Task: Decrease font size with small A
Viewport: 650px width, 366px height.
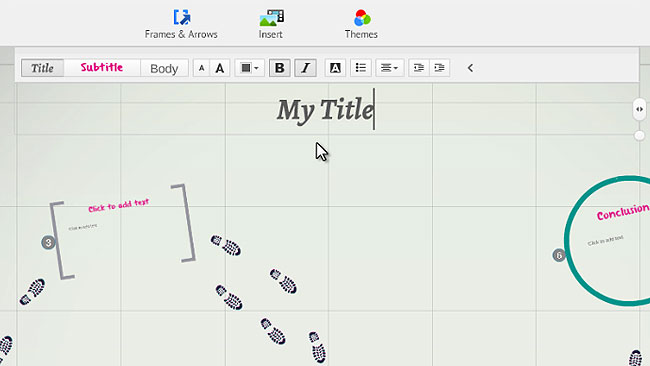Action: (201, 68)
